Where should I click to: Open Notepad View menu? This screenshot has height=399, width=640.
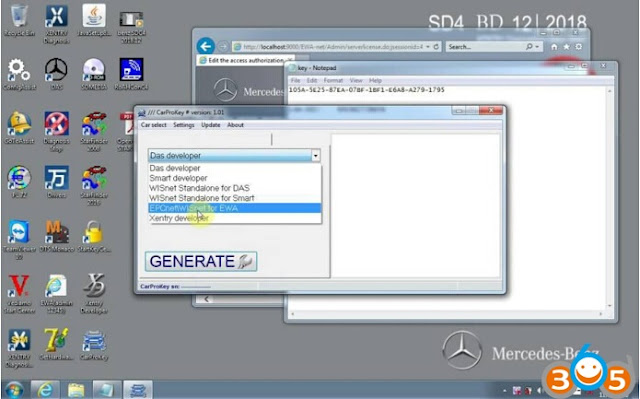point(356,80)
